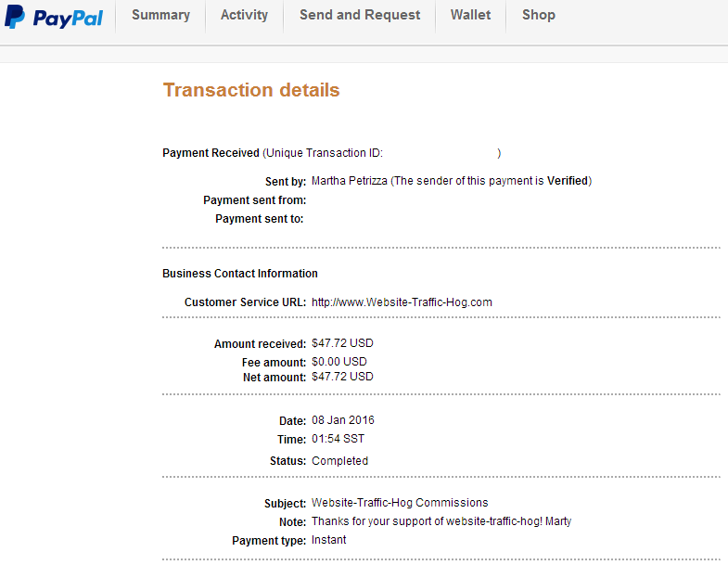Click the time value 01:54 SST

tap(338, 439)
